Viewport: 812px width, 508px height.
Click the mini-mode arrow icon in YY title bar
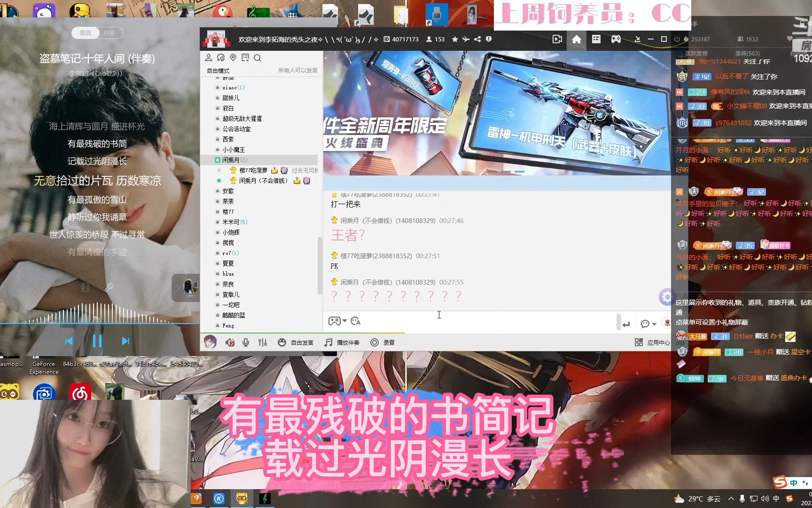(x=637, y=39)
